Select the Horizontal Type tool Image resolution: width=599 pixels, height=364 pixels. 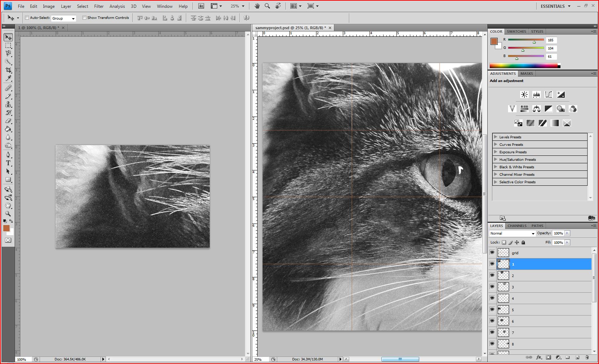tap(8, 163)
